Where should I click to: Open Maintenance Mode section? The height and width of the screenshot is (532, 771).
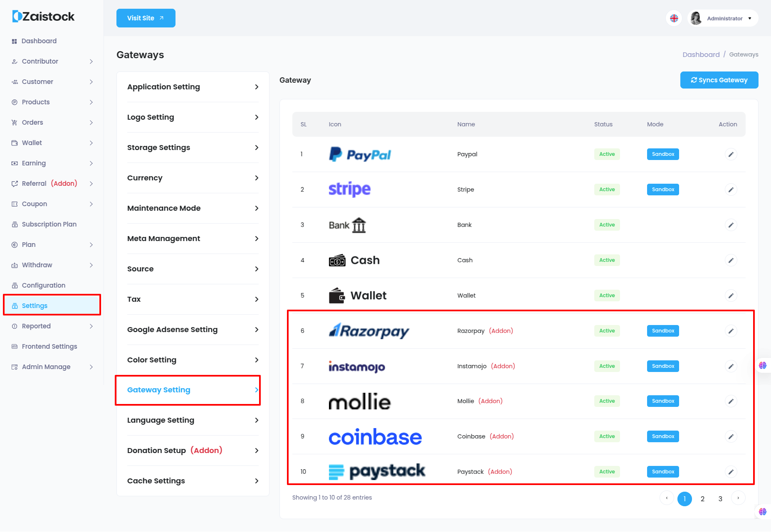tap(193, 208)
